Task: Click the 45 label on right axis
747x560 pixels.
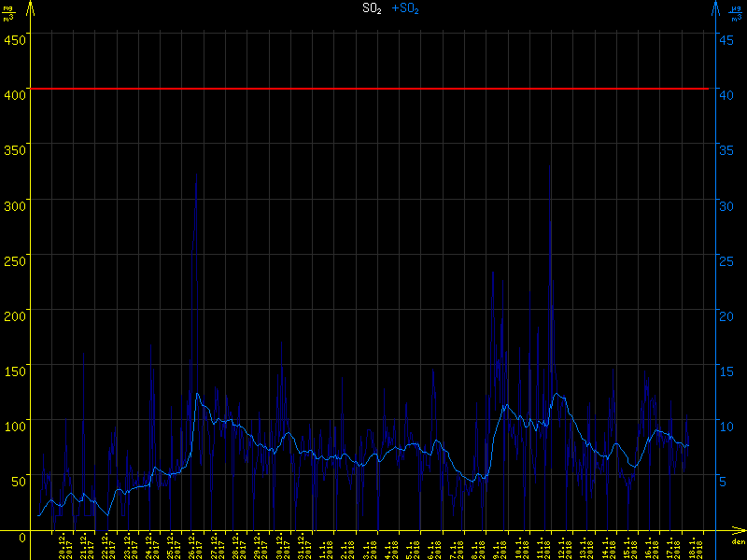Action: (x=725, y=38)
